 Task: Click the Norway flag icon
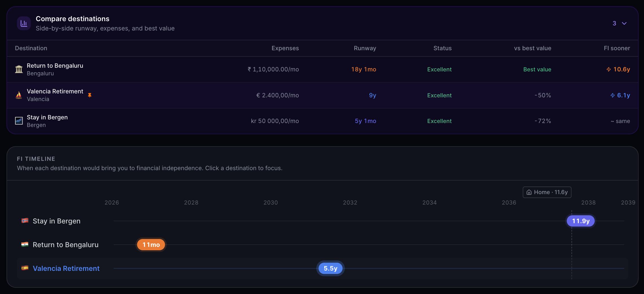25,221
